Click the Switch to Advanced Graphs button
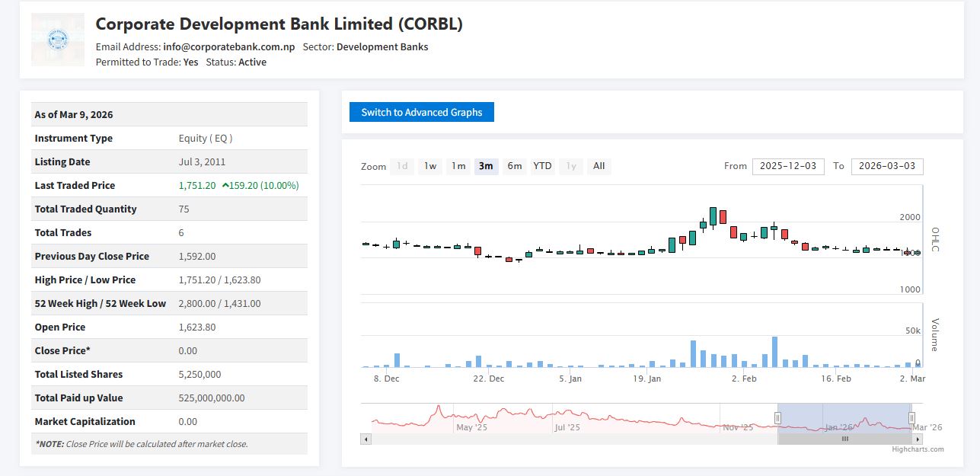Viewport: 980px width, 476px height. [421, 112]
